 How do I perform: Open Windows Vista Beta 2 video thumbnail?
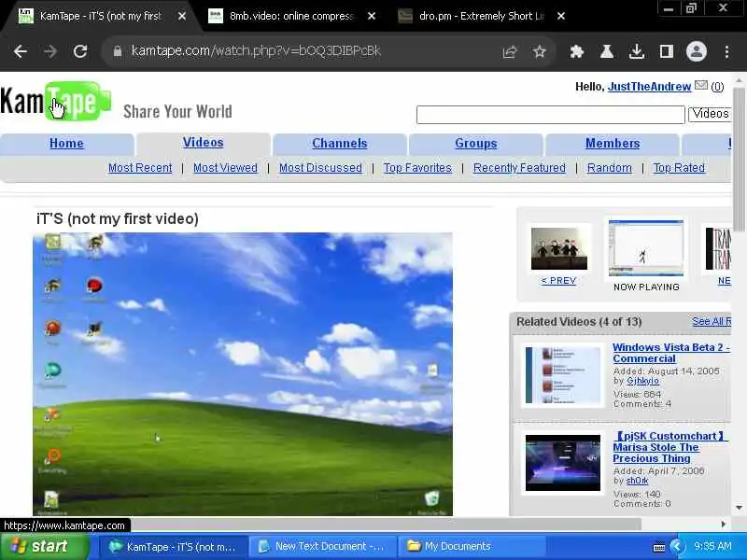(x=563, y=375)
